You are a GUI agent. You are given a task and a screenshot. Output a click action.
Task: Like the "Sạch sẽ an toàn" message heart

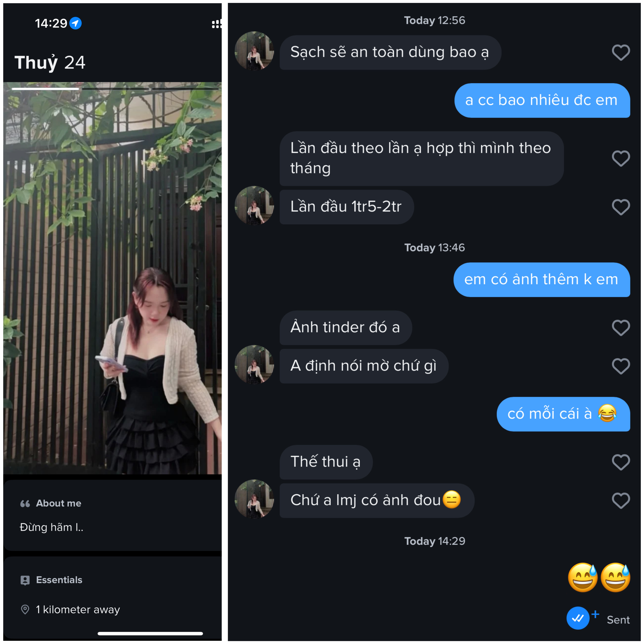tap(621, 53)
